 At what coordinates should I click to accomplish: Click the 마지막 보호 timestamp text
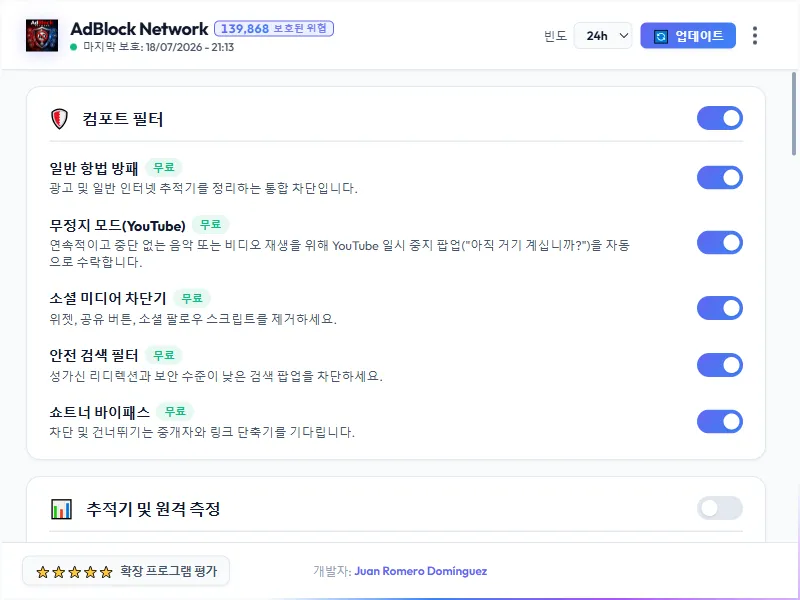click(x=158, y=47)
